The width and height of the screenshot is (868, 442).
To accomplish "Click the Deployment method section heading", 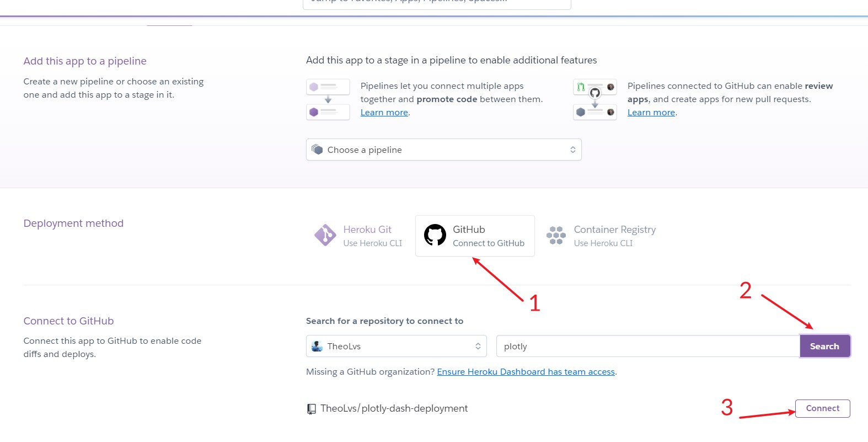I will pos(73,223).
